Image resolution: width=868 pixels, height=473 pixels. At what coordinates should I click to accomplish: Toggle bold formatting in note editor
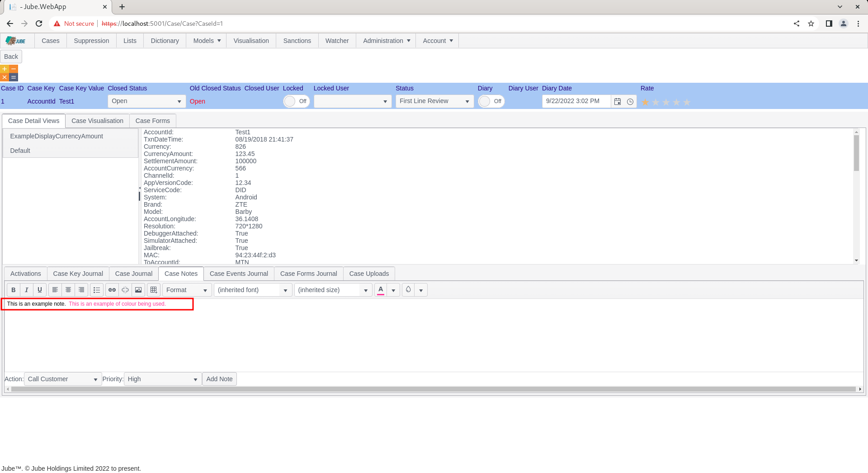click(x=14, y=290)
